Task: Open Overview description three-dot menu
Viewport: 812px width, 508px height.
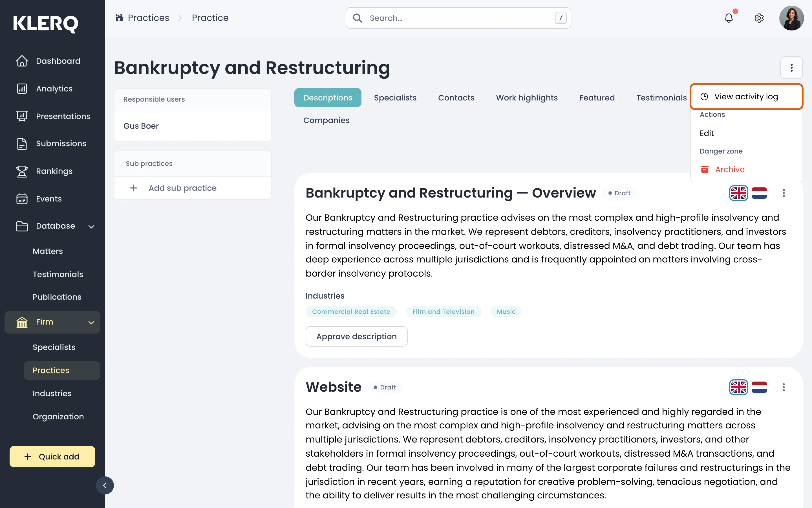Action: pyautogui.click(x=784, y=193)
